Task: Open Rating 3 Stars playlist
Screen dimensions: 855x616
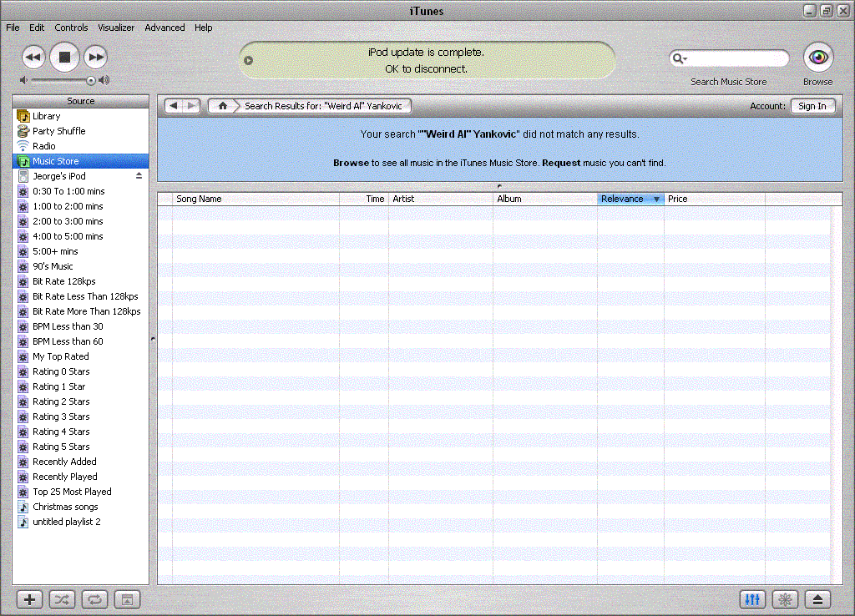Action: tap(81, 417)
